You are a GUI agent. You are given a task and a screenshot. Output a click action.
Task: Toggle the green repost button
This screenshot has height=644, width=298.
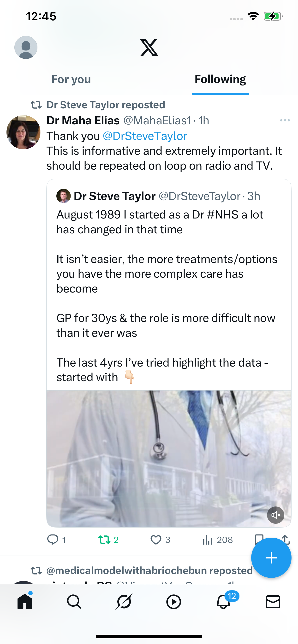pos(104,540)
